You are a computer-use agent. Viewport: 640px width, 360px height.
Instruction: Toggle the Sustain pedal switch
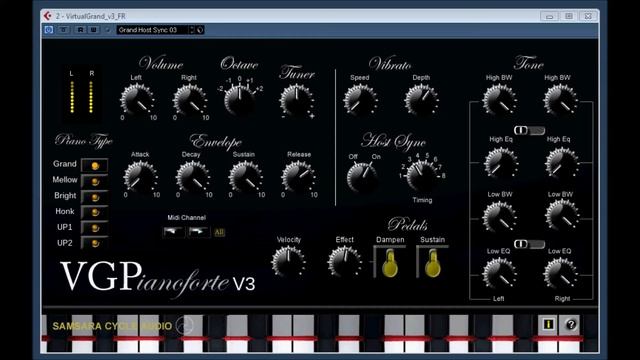click(x=432, y=263)
